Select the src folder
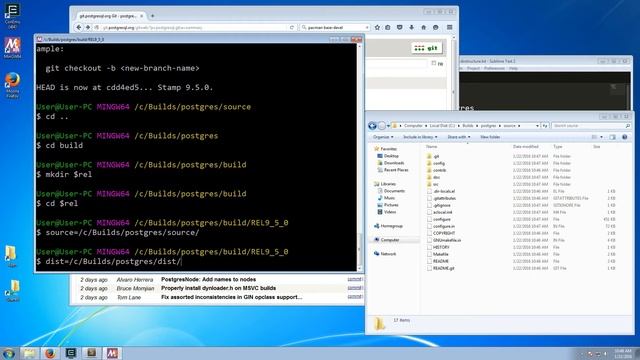Screen dimensions: 640x360 [x=433, y=184]
